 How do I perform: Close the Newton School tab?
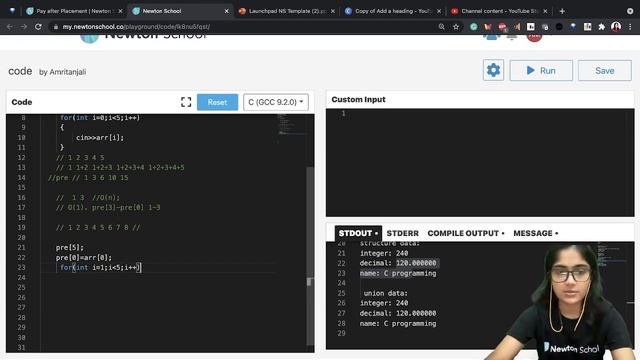pos(227,11)
